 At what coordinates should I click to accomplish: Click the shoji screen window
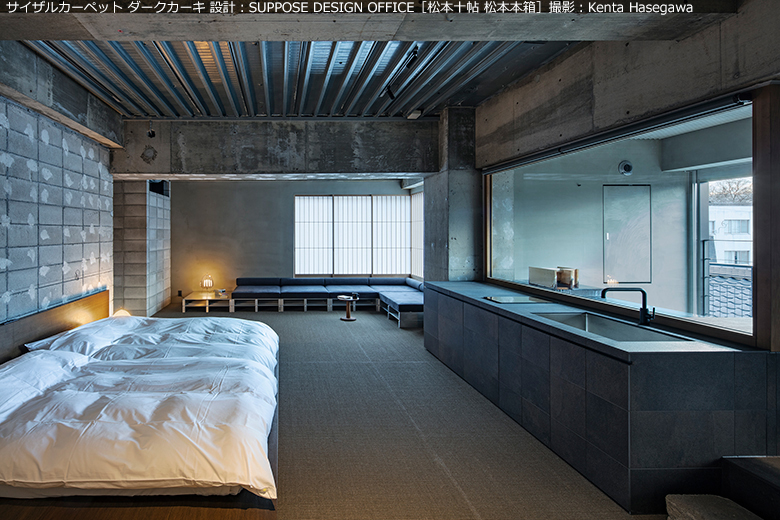tap(351, 235)
